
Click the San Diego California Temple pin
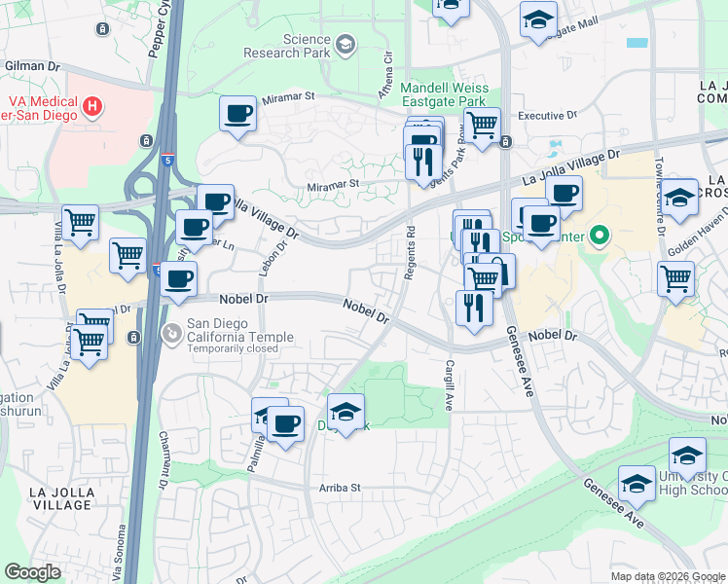pos(172,334)
